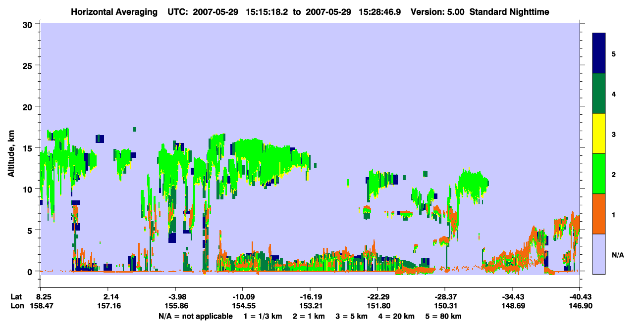Click the legend note '3 = 5 km'
Image resolution: width=644 pixels, height=330 pixels.
(352, 316)
